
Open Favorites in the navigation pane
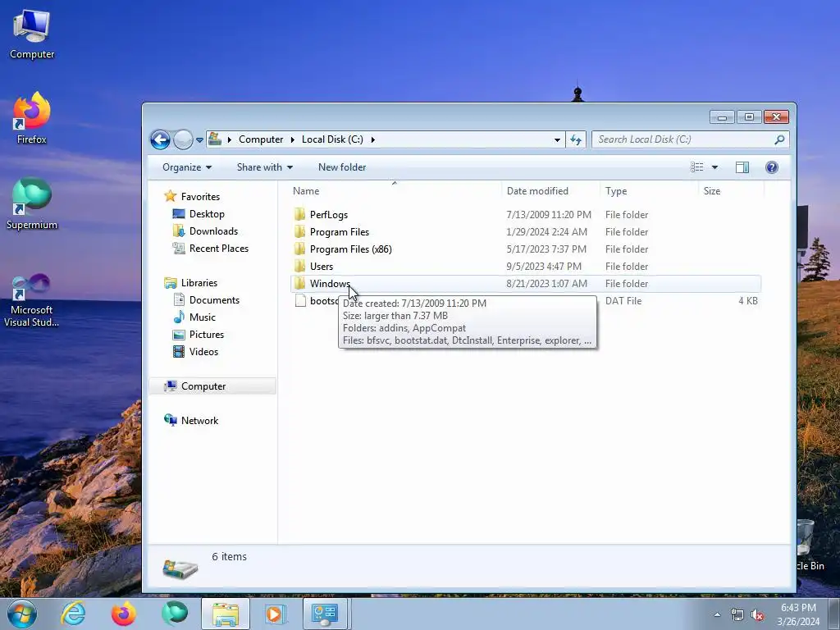200,197
